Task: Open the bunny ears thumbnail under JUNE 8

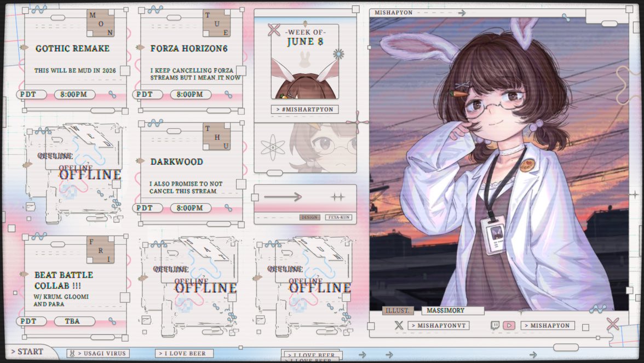Action: pos(304,79)
